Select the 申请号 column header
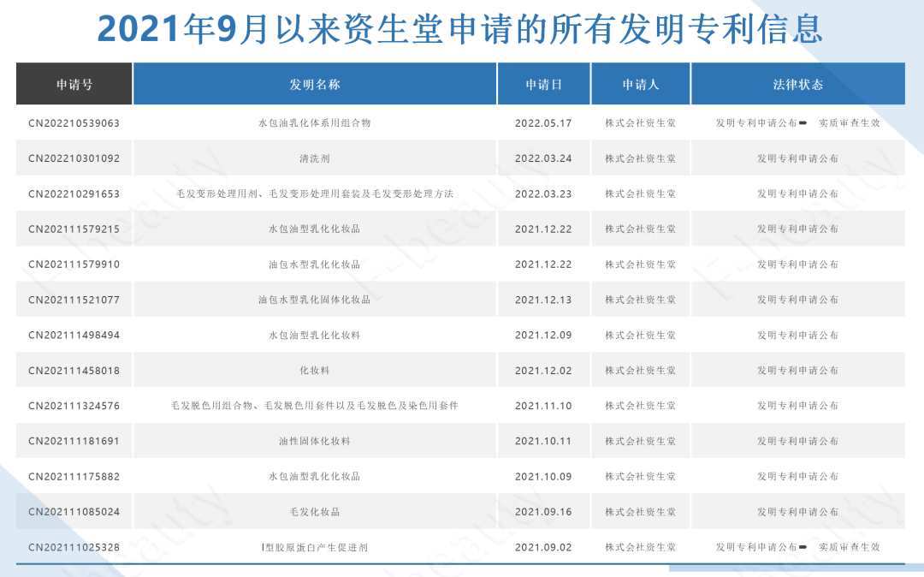This screenshot has width=924, height=577. (x=74, y=85)
